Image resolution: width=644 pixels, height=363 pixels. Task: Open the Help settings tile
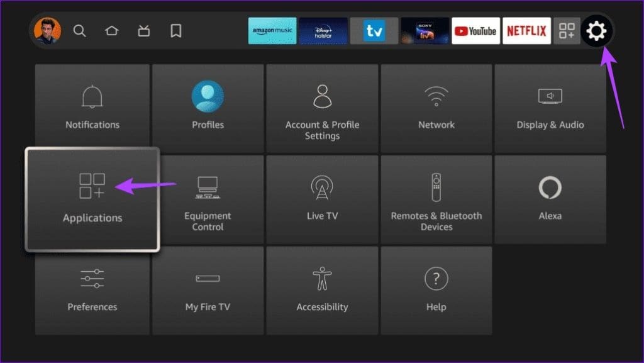pos(436,290)
